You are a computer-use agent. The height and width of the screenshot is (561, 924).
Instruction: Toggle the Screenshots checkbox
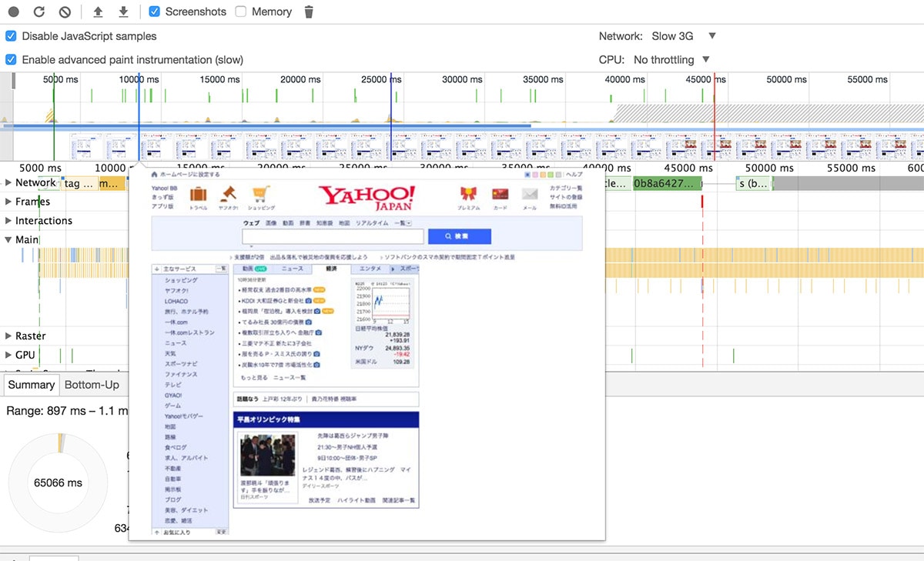[154, 12]
